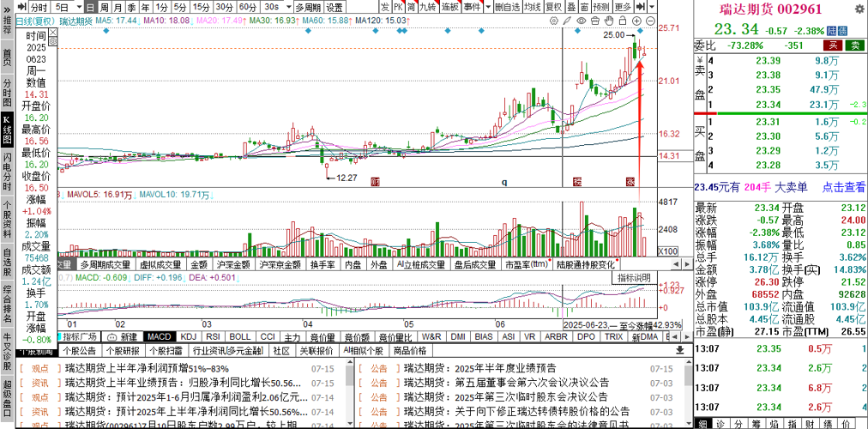868x429 pixels.
Task: Switch to 年 yearly period
Action: pyautogui.click(x=145, y=7)
